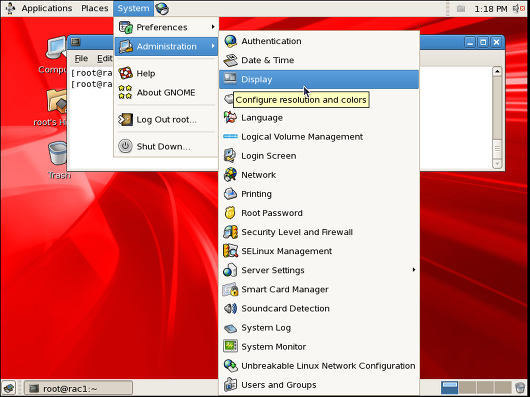
Task: Click the Shut Down power icon
Action: tap(125, 146)
